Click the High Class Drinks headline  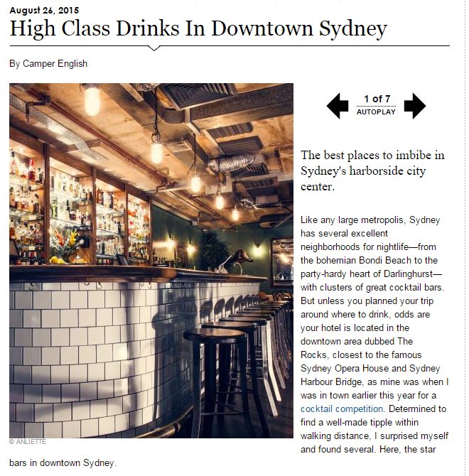point(198,29)
